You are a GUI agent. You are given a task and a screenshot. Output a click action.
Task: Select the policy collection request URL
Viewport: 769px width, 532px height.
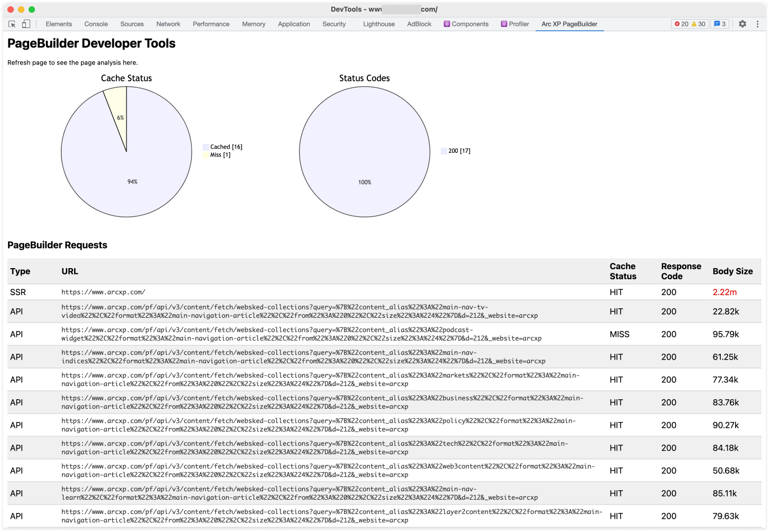(319, 425)
